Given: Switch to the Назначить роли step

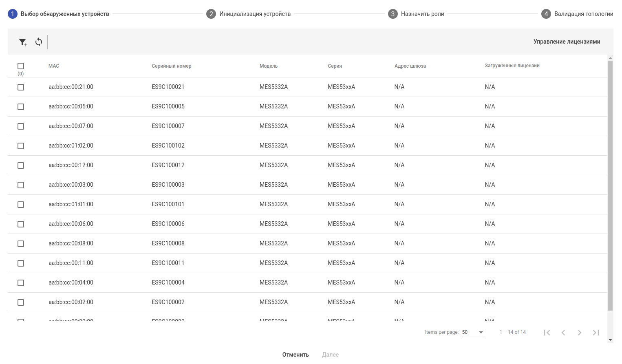Looking at the screenshot, I should pos(422,14).
